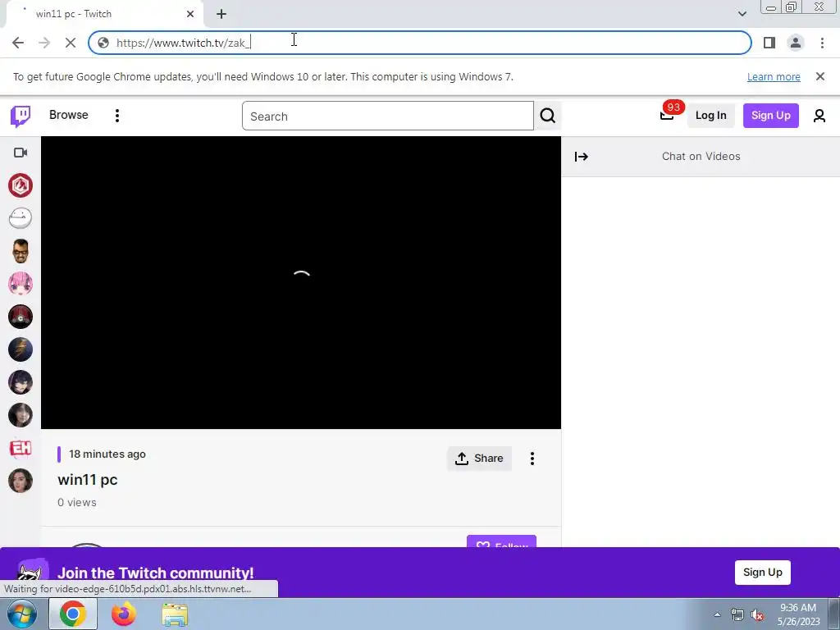Open the Windows Start menu
Screen dimensions: 840x630
point(21,614)
